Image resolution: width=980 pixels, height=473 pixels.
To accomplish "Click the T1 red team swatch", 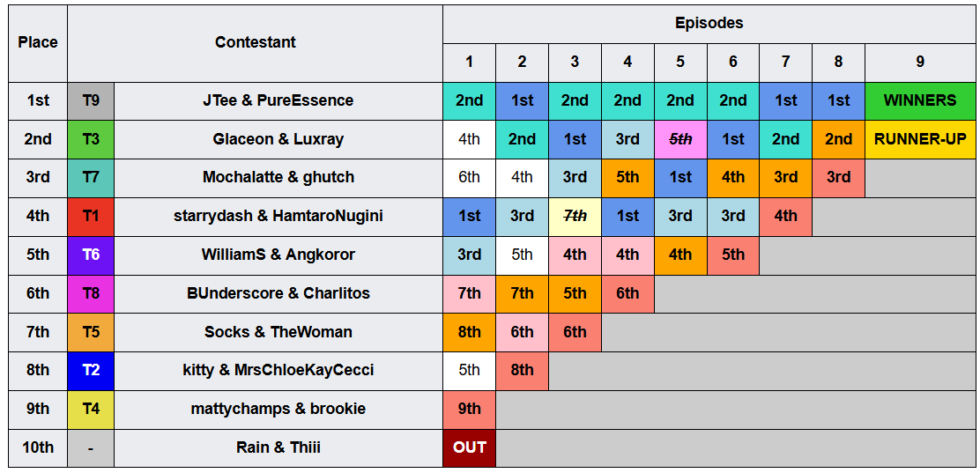I will click(91, 216).
